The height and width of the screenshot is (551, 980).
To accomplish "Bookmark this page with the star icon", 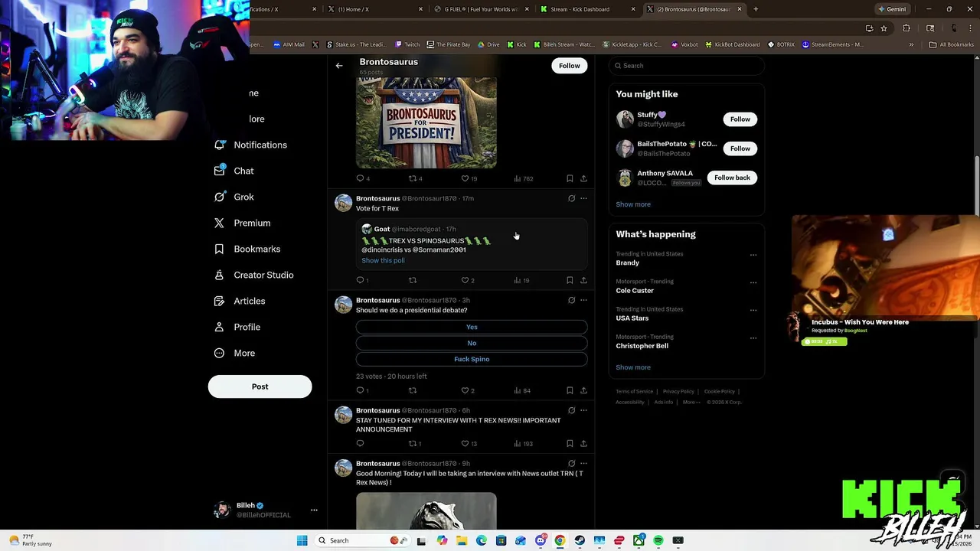I will tap(884, 28).
